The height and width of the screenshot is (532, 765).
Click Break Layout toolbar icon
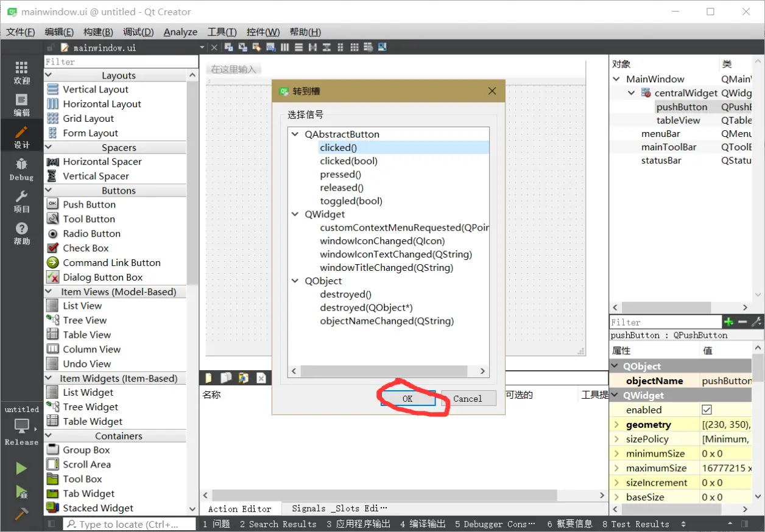(x=368, y=47)
